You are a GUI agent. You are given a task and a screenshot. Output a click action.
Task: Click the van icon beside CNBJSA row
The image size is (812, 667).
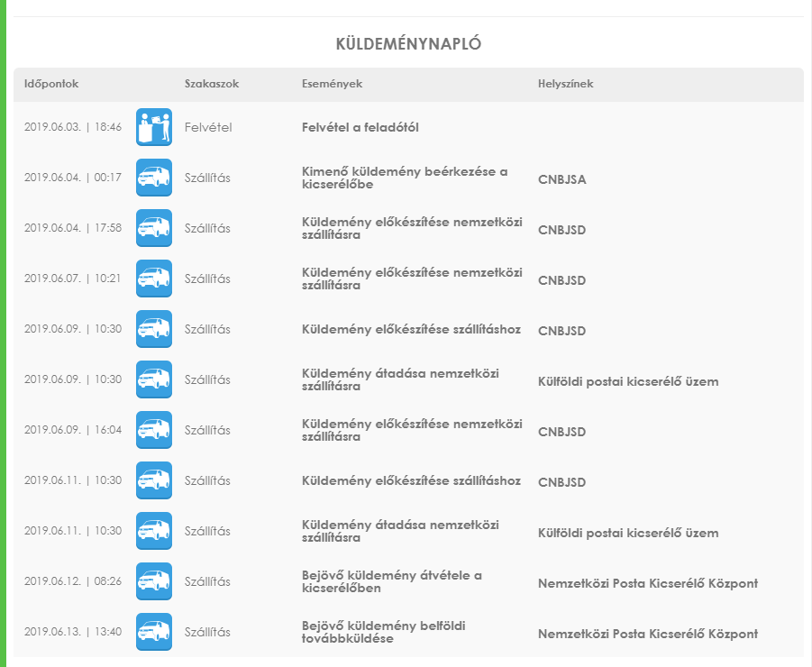(153, 178)
